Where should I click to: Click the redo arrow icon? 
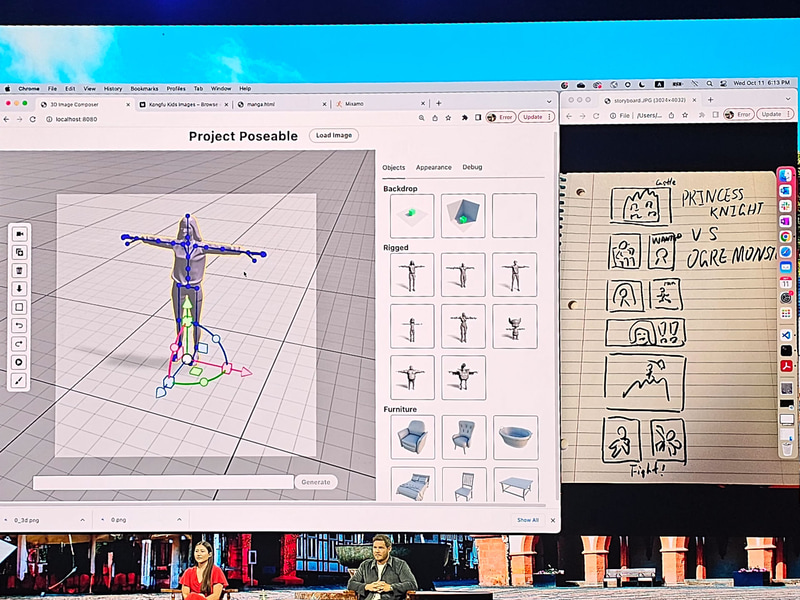click(19, 344)
